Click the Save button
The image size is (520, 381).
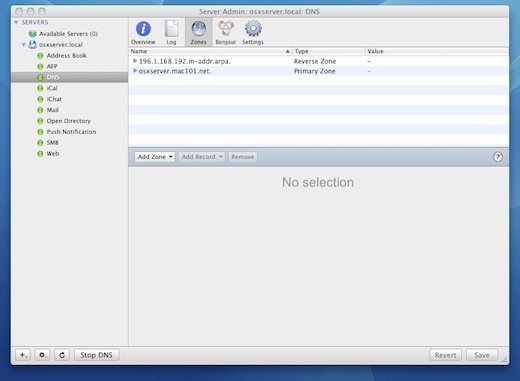click(x=482, y=355)
